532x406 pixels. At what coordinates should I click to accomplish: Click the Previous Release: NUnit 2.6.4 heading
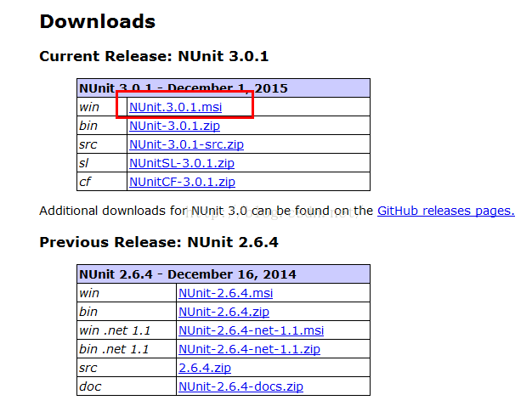[159, 242]
